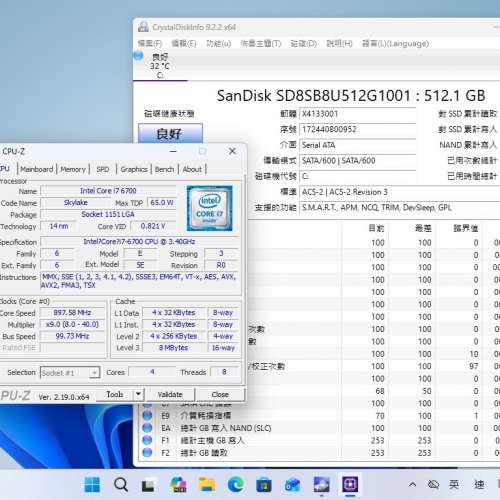The width and height of the screenshot is (500, 500).
Task: Click the 99.73 MHz bus speed value
Action: click(72, 336)
